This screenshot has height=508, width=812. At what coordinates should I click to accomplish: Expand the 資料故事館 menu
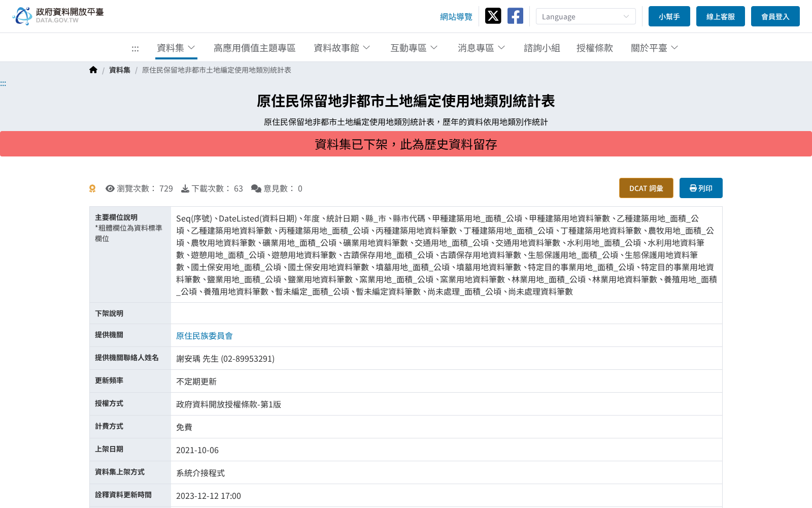click(342, 48)
